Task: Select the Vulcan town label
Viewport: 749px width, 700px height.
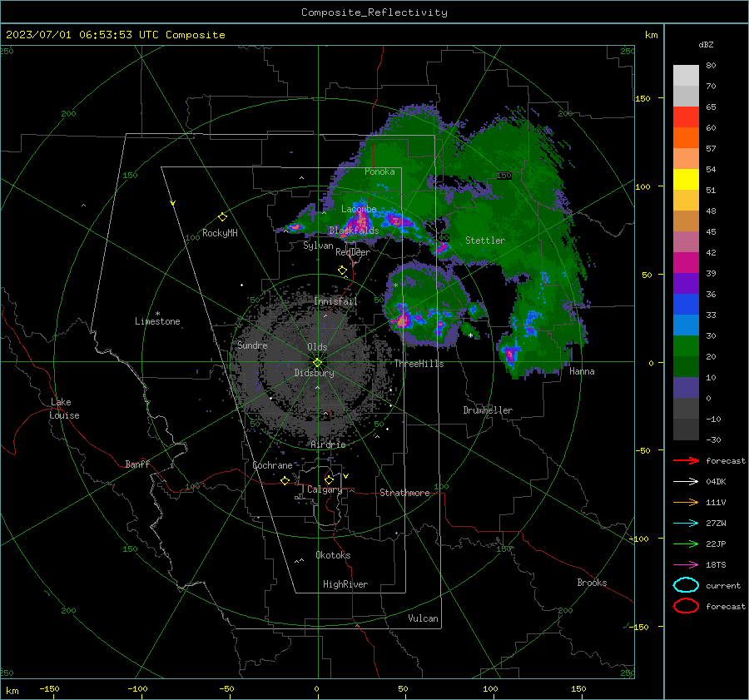Action: pyautogui.click(x=423, y=618)
